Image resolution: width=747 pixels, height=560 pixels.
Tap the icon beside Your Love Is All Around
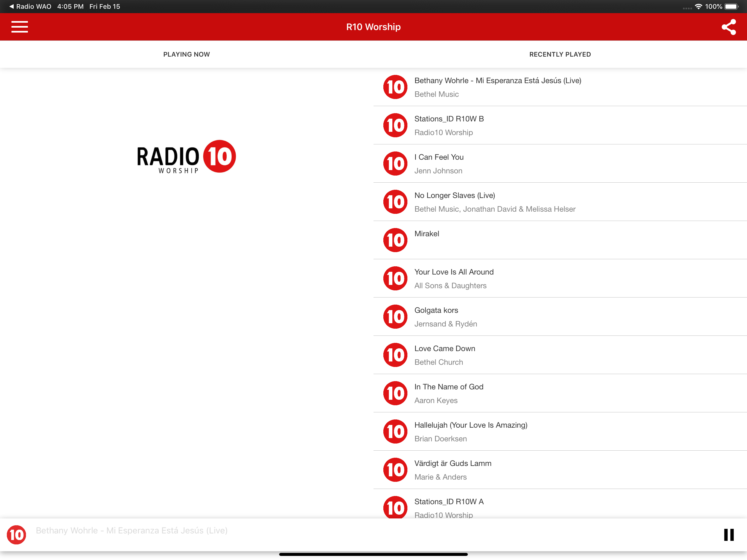click(x=395, y=278)
